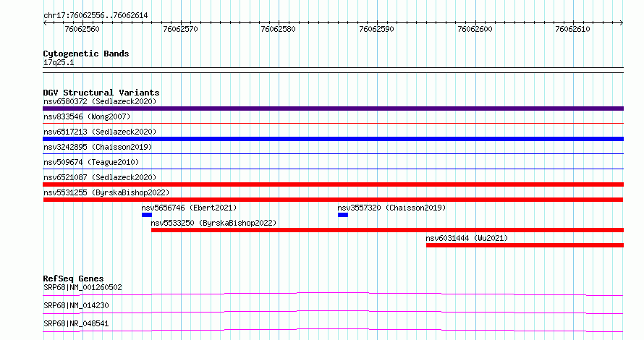Open SRP68|NM_001260502 gene label
The image size is (644, 340).
tap(82, 287)
